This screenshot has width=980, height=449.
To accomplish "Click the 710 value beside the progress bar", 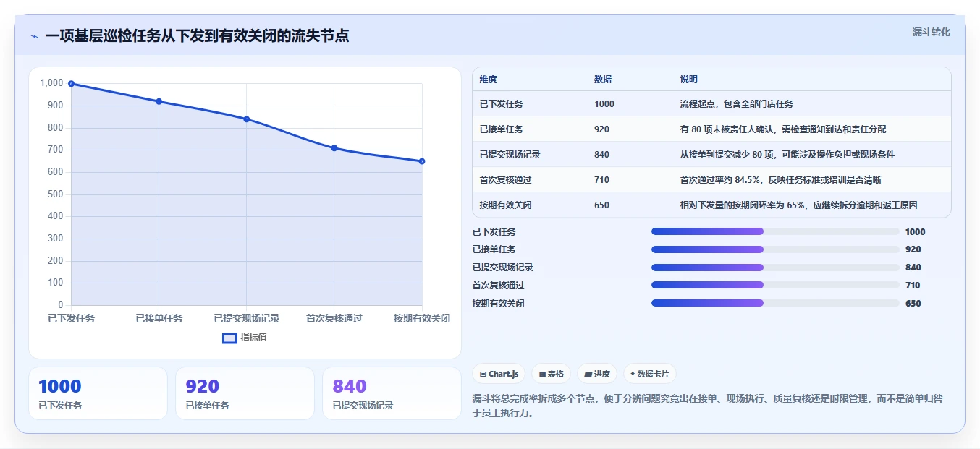I will [913, 286].
